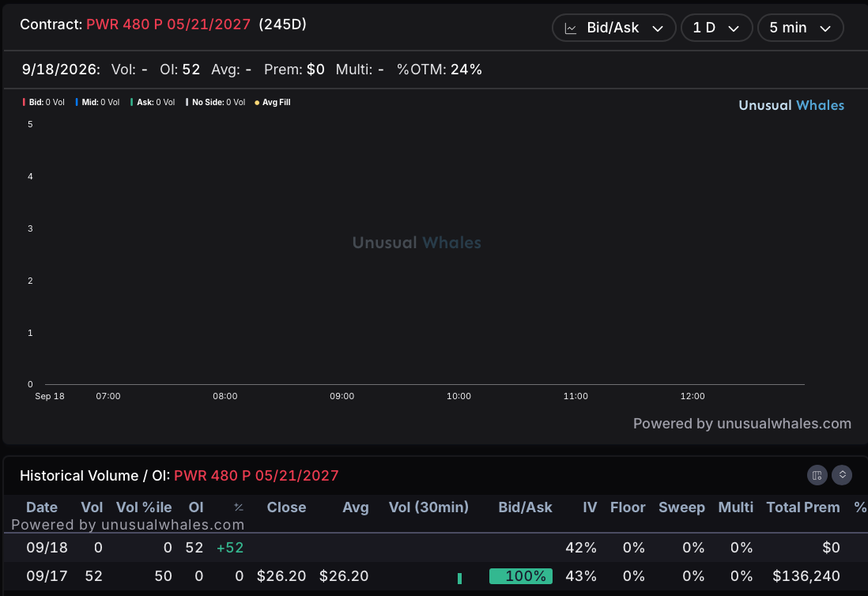The image size is (868, 596).
Task: Click the PWR 480 P contract link
Action: (168, 25)
